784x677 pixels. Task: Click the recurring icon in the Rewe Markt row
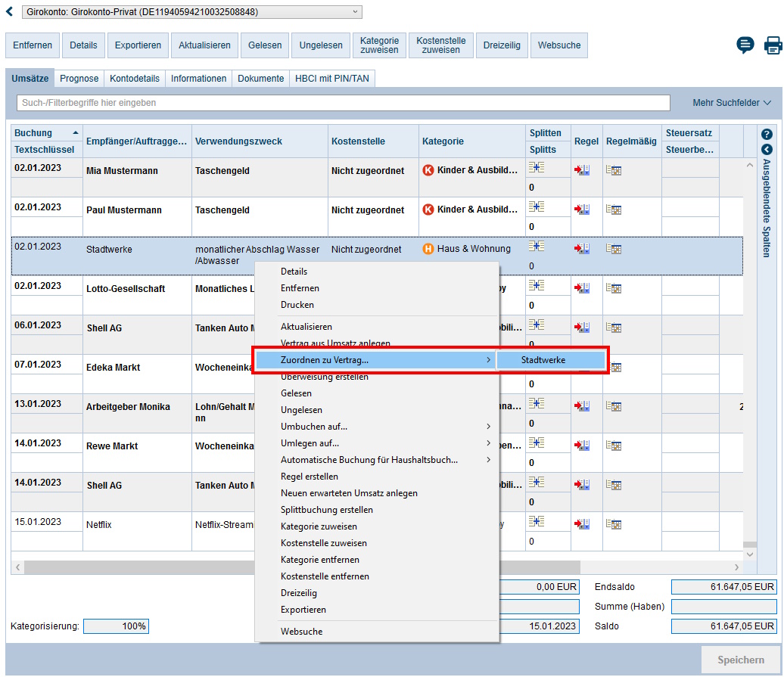(614, 446)
